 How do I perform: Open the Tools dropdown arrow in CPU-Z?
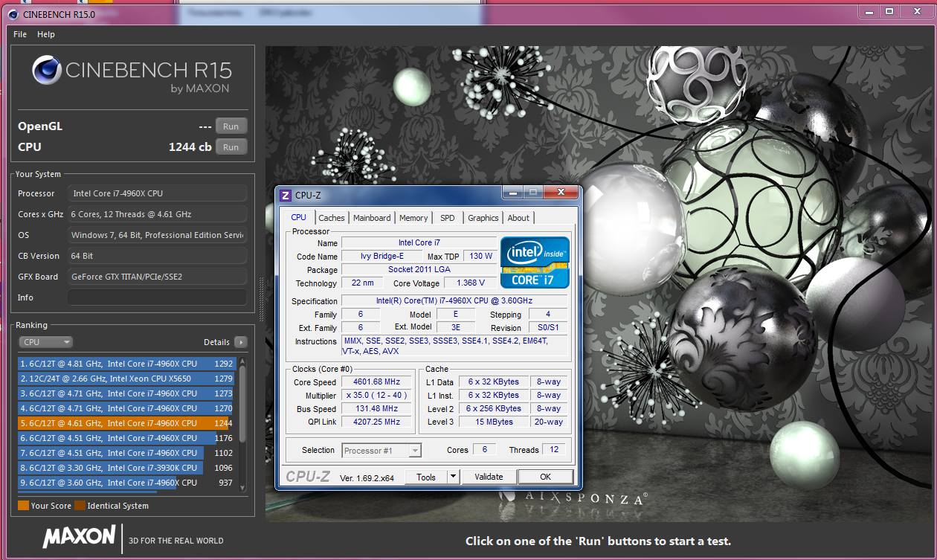453,477
